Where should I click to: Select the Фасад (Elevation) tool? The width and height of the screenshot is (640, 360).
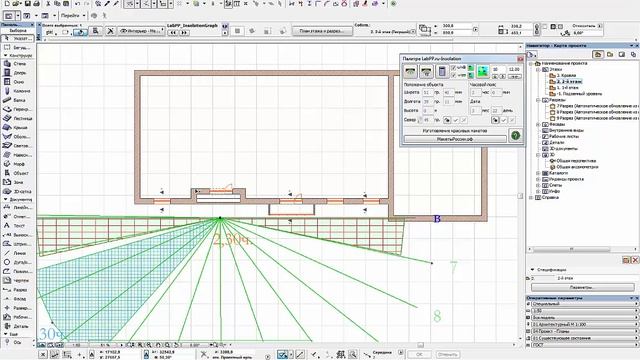point(16,299)
